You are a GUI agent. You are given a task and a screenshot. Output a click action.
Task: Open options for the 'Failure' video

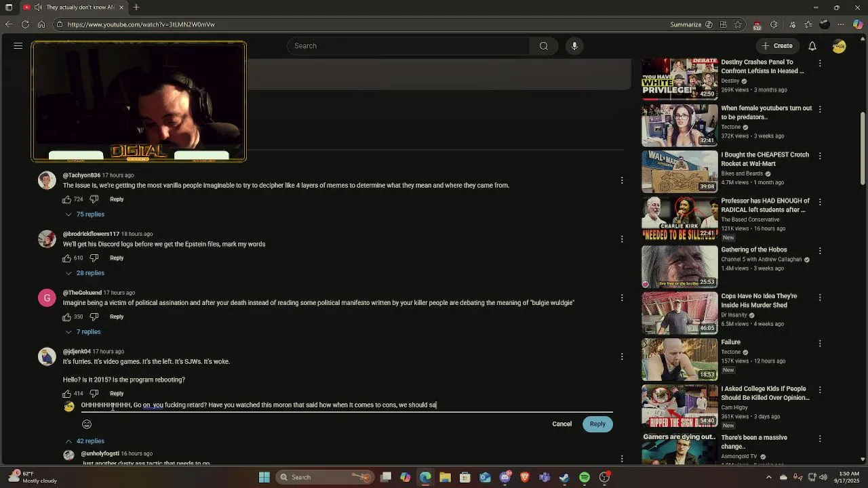(x=820, y=344)
